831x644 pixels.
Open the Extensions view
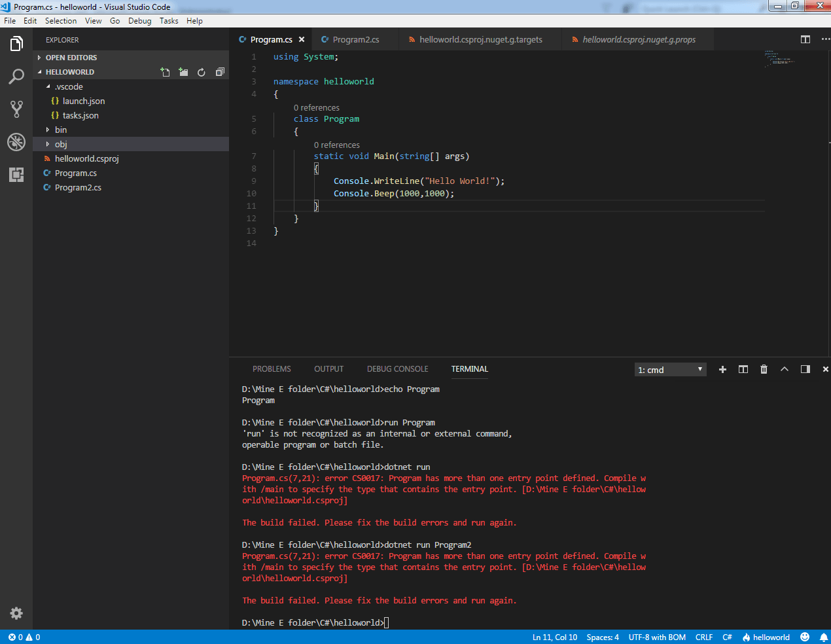pyautogui.click(x=16, y=175)
